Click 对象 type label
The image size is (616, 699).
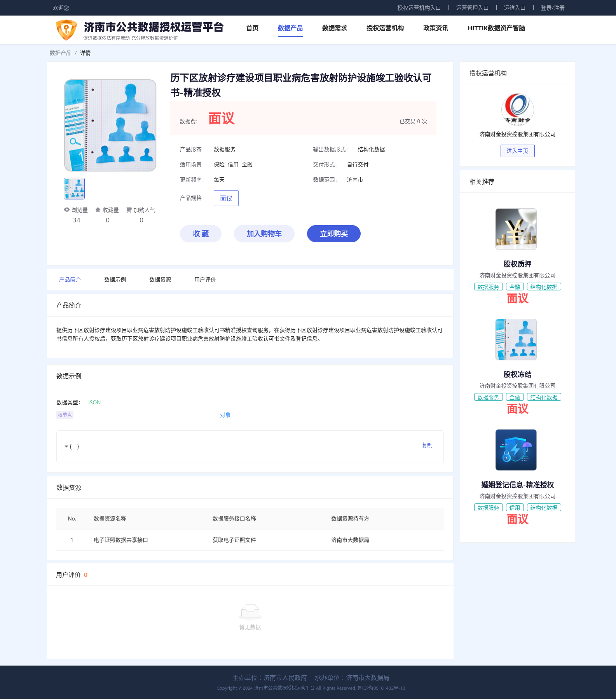pyautogui.click(x=225, y=415)
